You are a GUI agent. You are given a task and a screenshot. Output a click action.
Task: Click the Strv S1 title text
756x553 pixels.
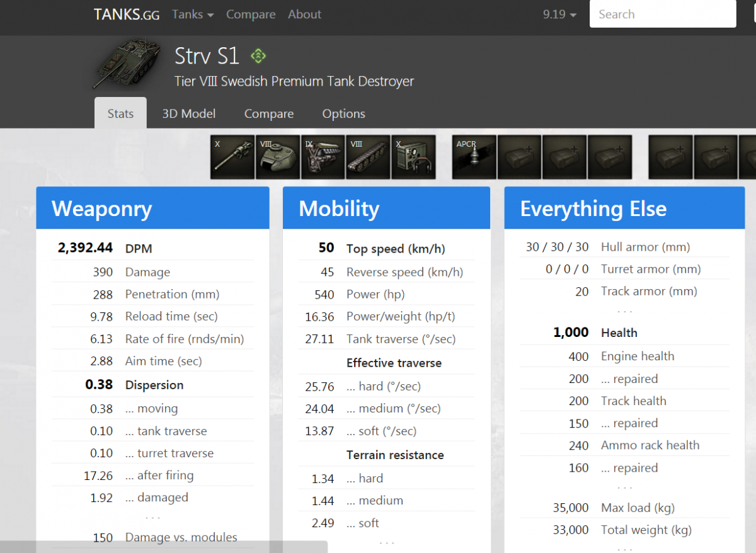(x=207, y=56)
